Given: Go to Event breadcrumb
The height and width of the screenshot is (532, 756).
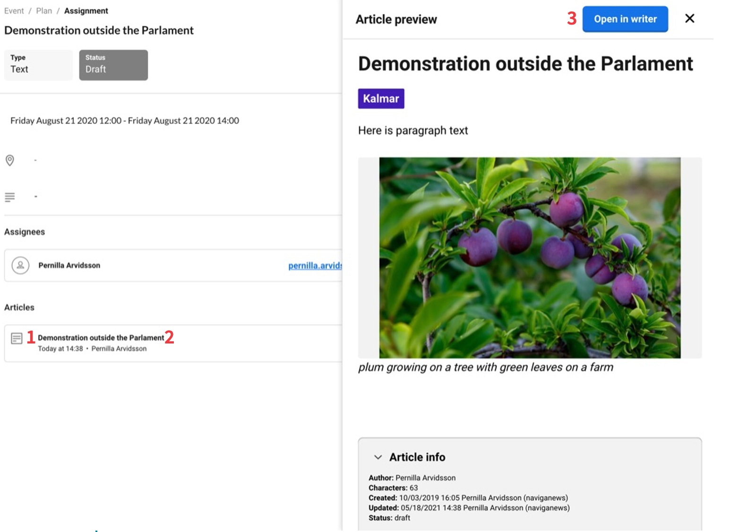Looking at the screenshot, I should pos(14,11).
